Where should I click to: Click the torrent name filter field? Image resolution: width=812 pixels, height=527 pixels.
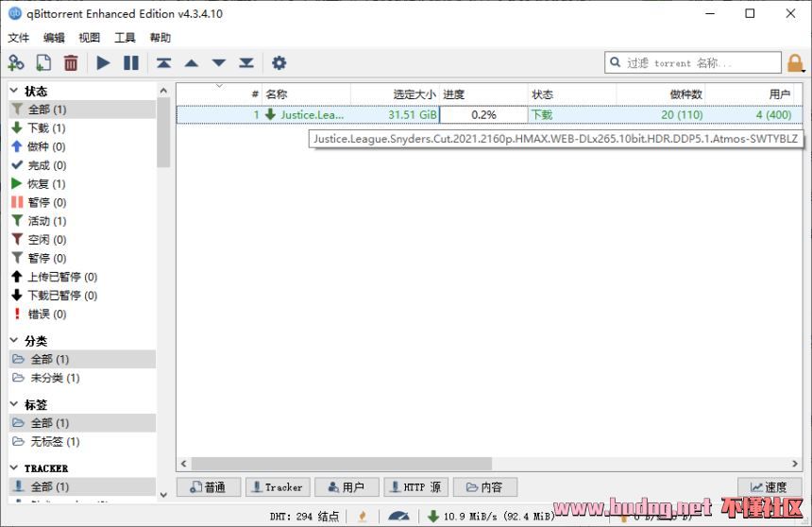point(693,62)
